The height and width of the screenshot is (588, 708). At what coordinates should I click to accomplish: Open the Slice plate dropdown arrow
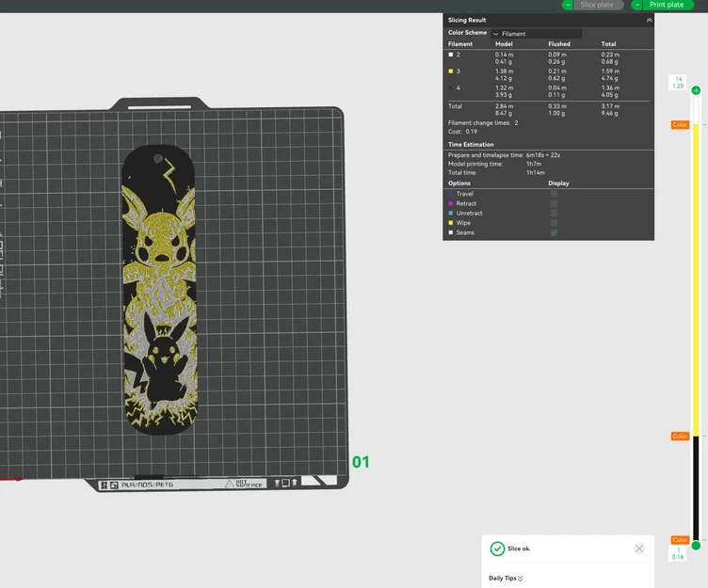point(568,5)
